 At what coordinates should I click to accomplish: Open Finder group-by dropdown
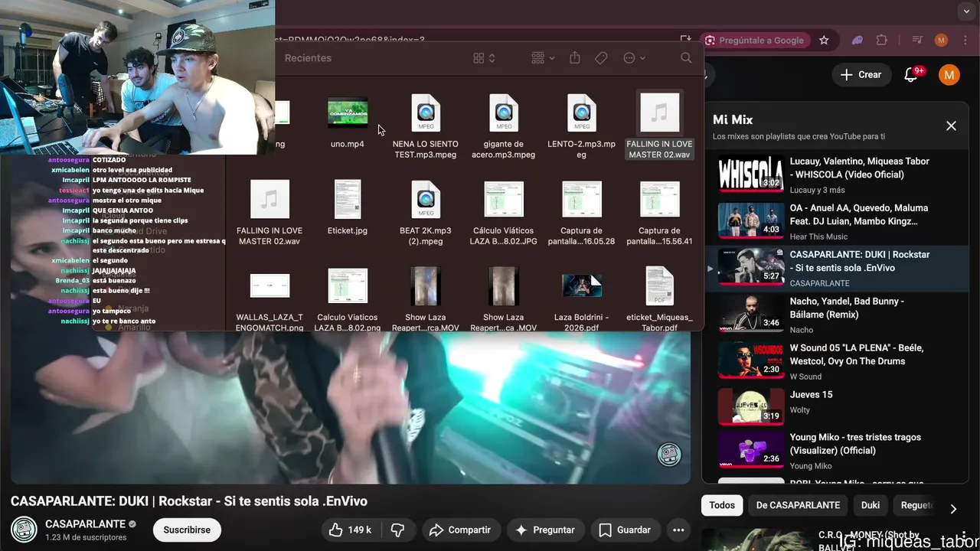click(543, 58)
